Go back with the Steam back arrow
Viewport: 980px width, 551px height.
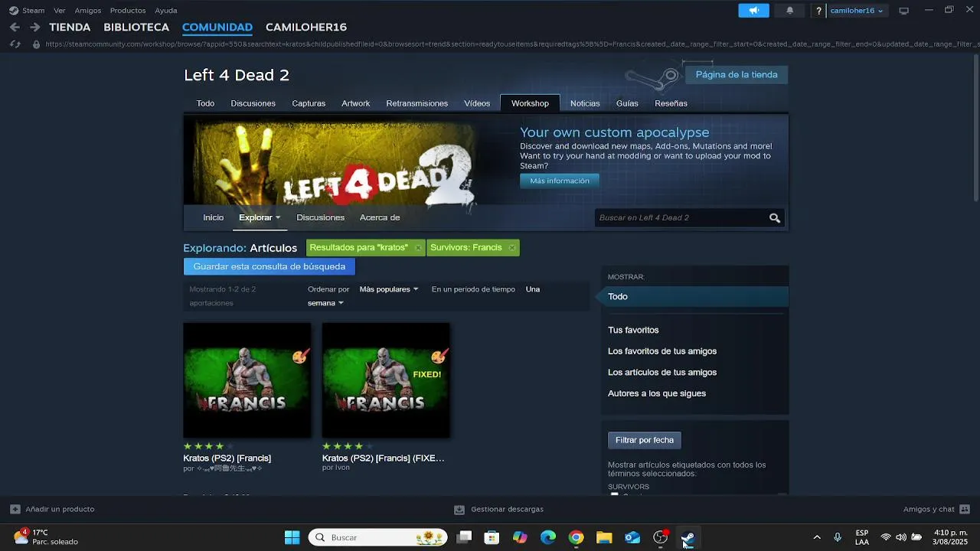(15, 27)
